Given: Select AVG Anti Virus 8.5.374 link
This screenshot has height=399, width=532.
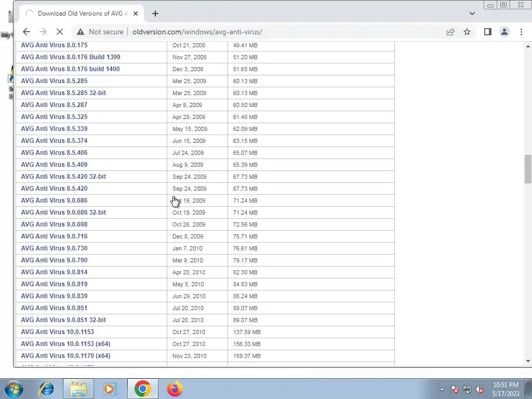Looking at the screenshot, I should click(54, 140).
